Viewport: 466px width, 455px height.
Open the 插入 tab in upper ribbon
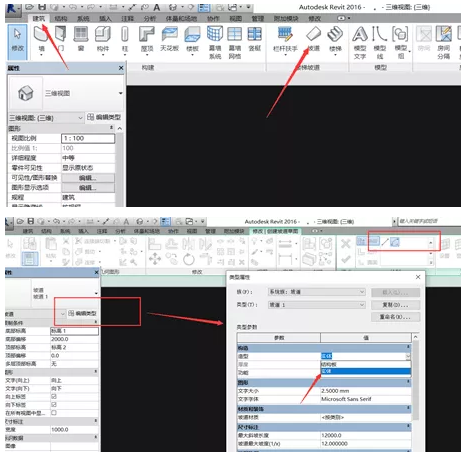click(105, 19)
